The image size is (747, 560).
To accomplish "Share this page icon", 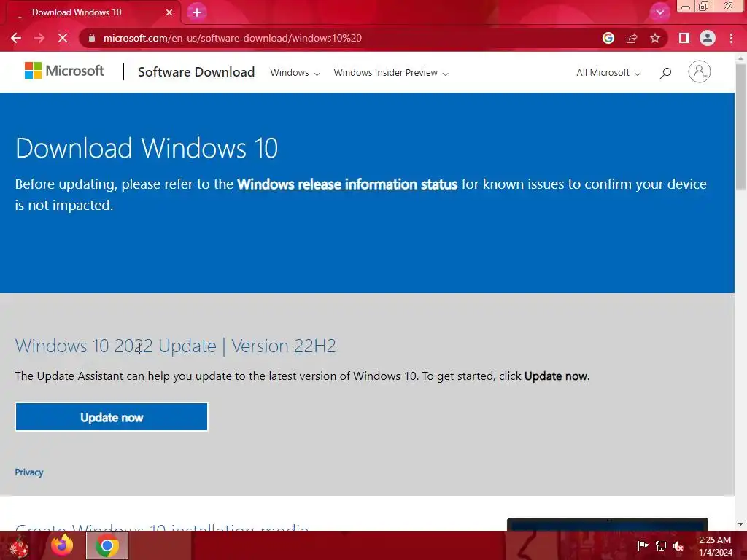I will click(632, 38).
